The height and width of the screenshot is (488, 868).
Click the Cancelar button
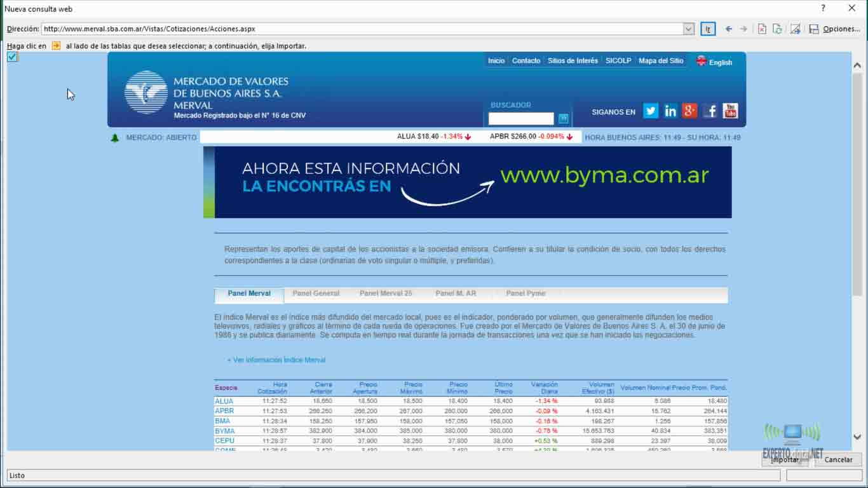click(838, 459)
